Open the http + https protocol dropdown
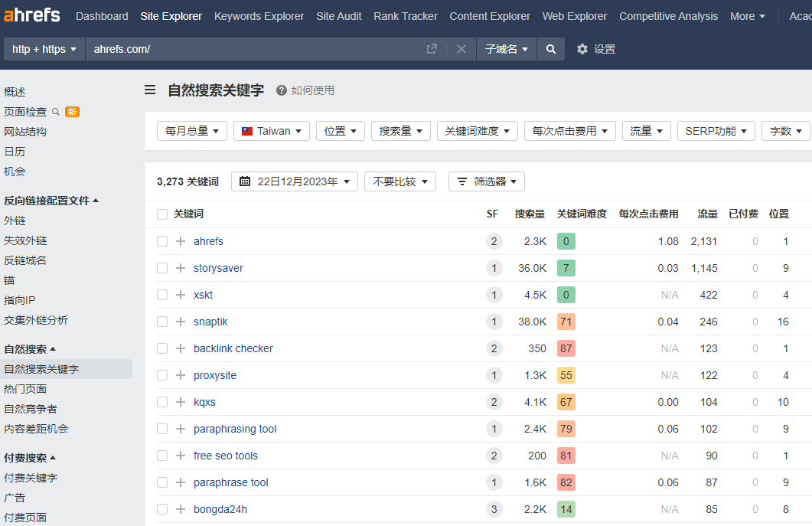This screenshot has width=812, height=526. point(43,48)
